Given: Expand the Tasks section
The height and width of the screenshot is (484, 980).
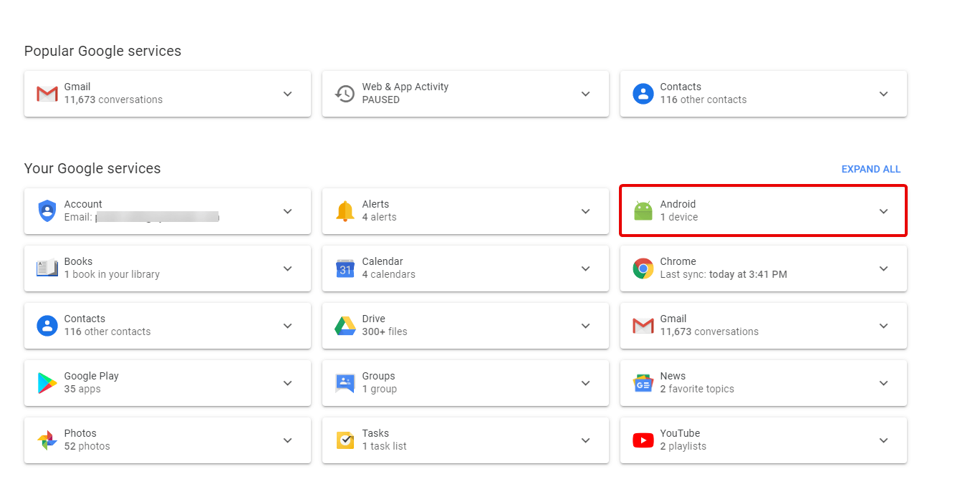Looking at the screenshot, I should (x=585, y=440).
